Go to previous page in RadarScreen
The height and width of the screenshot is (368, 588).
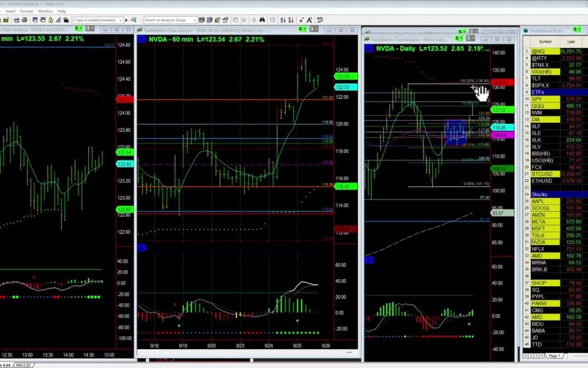tap(531, 355)
